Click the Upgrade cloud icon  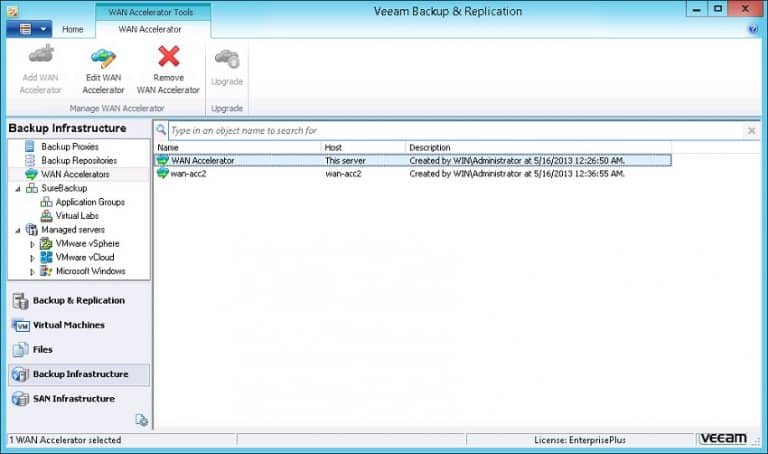(227, 59)
